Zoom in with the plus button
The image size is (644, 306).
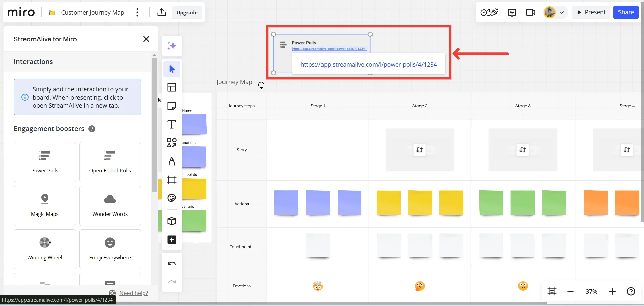pyautogui.click(x=612, y=291)
